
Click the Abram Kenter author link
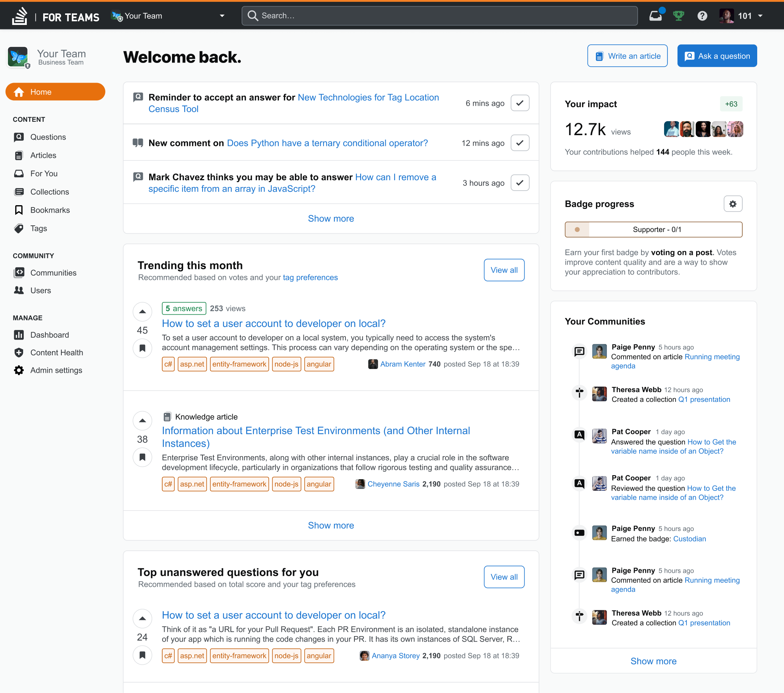pyautogui.click(x=403, y=364)
